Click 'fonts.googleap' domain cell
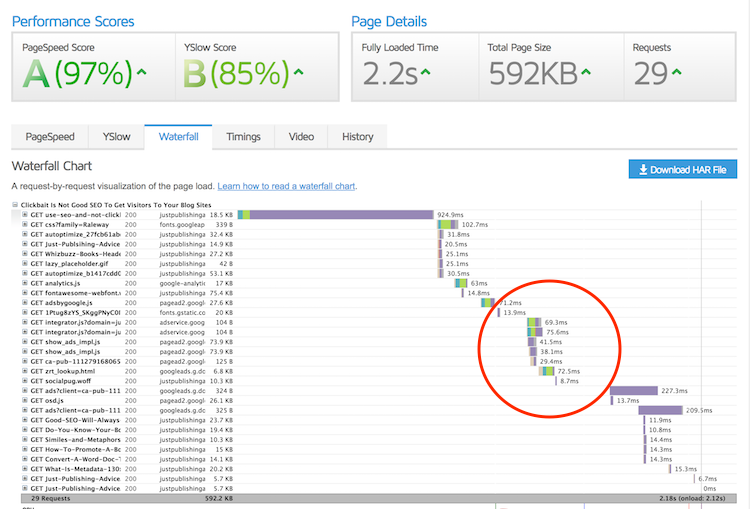The width and height of the screenshot is (750, 509). pyautogui.click(x=182, y=224)
